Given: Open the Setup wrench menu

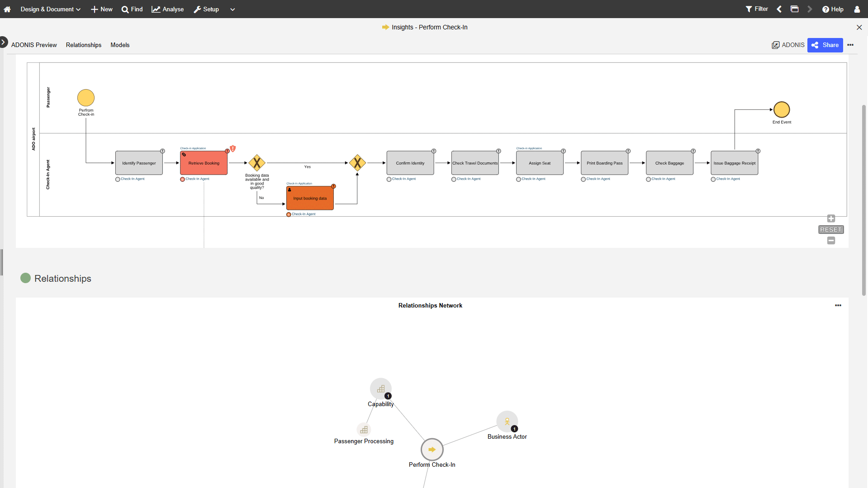Looking at the screenshot, I should (206, 9).
